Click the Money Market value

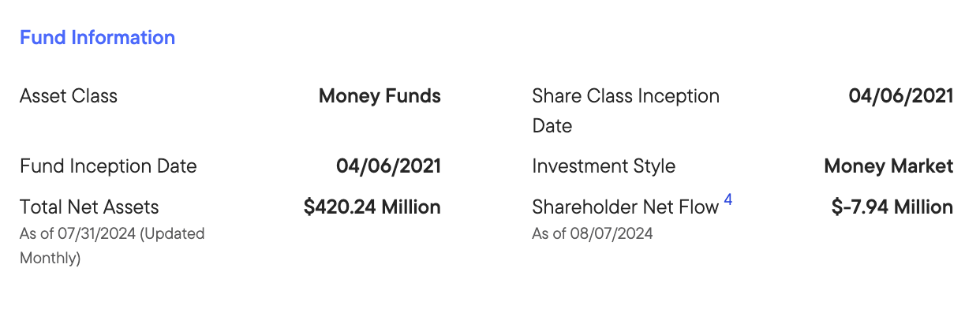[x=888, y=166]
